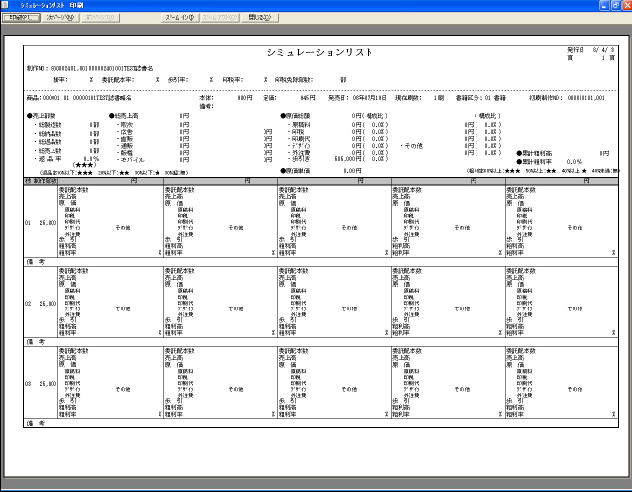The width and height of the screenshot is (632, 492).
Task: Select the 発行日 label in header
Action: pyautogui.click(x=575, y=50)
